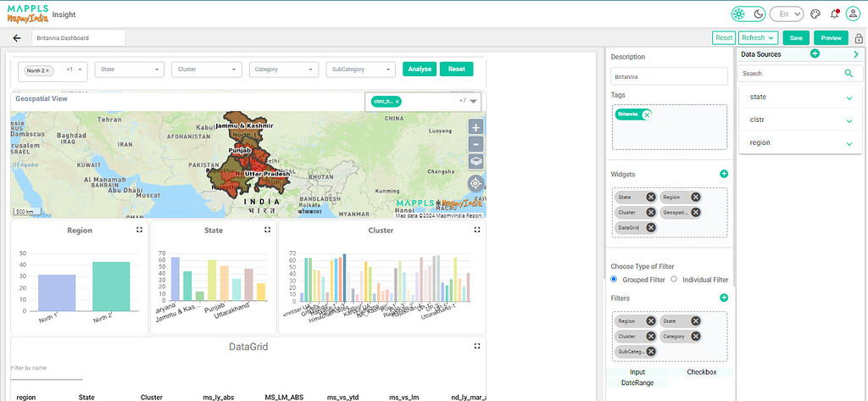Switch to dark mode moon icon
The height and width of the screenshot is (401, 868).
pyautogui.click(x=758, y=14)
